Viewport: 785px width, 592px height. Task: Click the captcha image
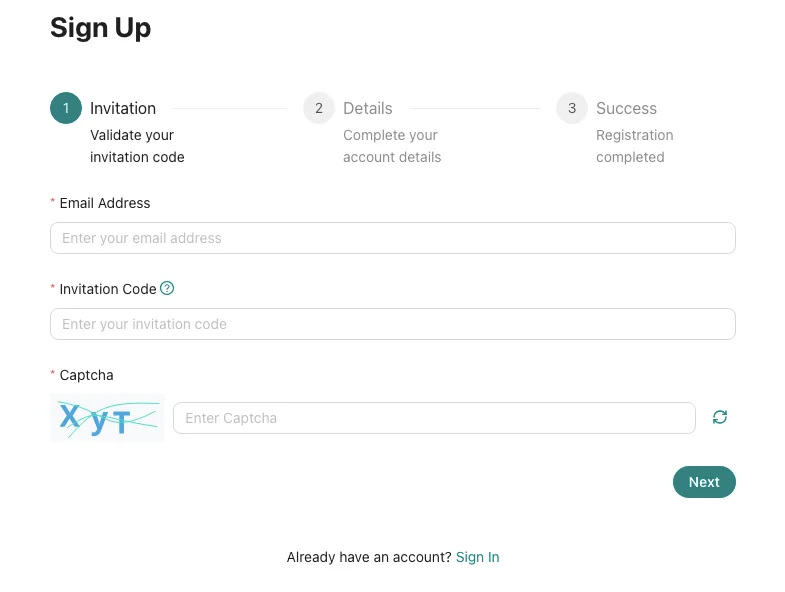click(x=107, y=418)
